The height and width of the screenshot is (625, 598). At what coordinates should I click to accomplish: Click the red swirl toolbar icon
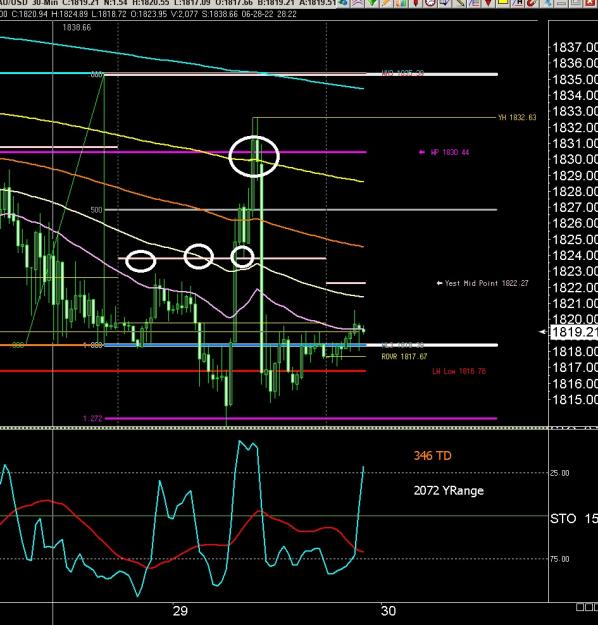tap(532, 3)
